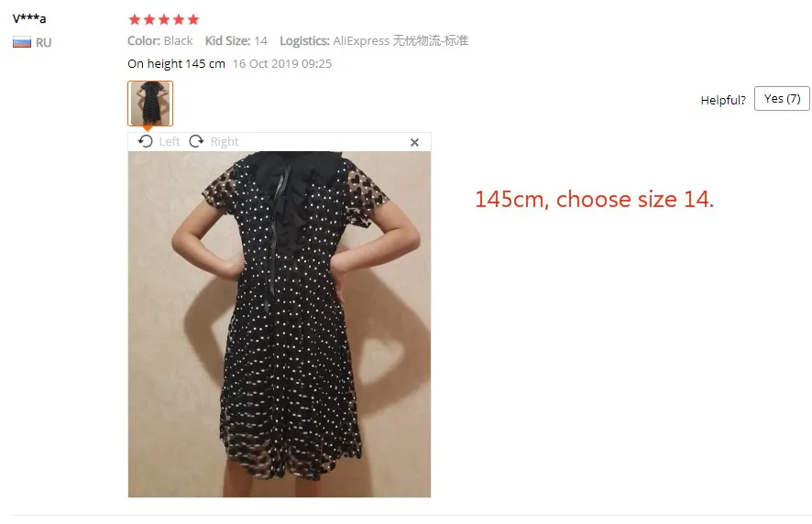
Task: Click the "On height 145 cm" review text
Action: (x=176, y=64)
